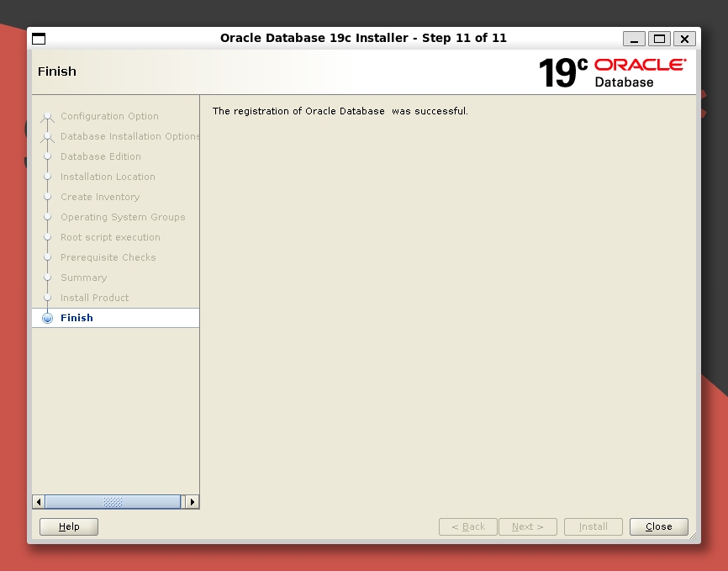The image size is (728, 571).
Task: Select the Install Product step
Action: [x=94, y=298]
